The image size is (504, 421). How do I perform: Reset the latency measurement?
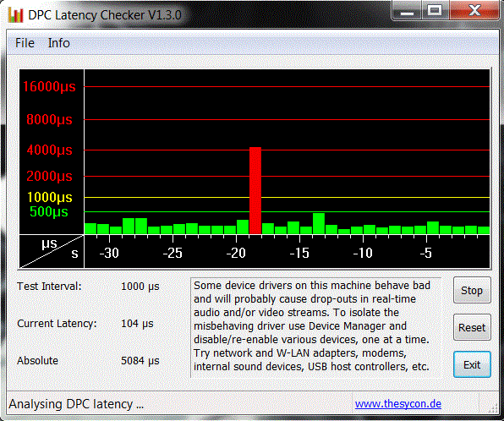click(x=472, y=327)
